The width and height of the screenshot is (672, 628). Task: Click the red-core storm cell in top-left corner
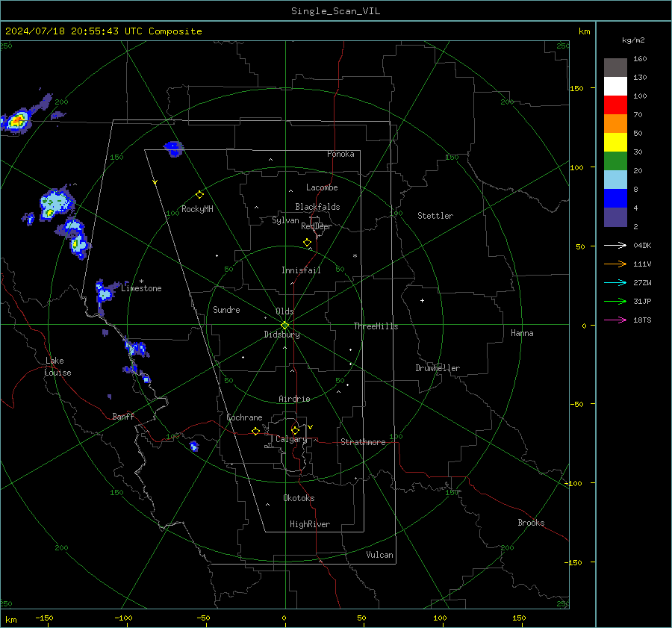click(x=17, y=121)
